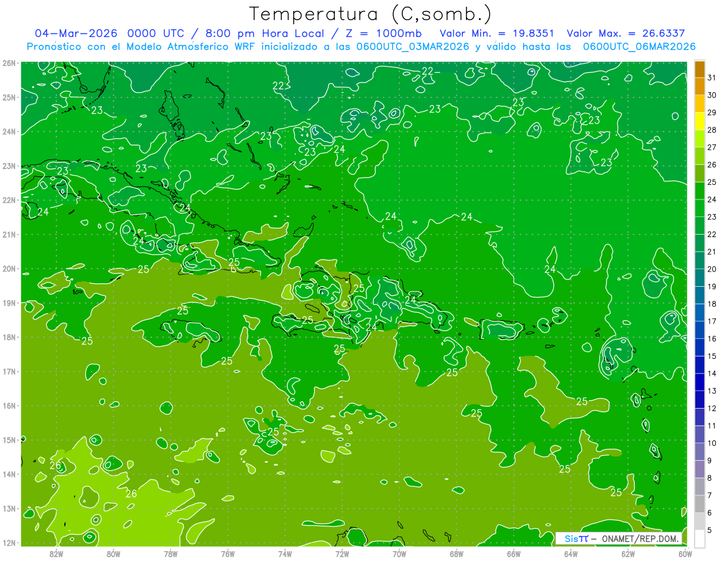Click the color scale label '10'

(712, 443)
